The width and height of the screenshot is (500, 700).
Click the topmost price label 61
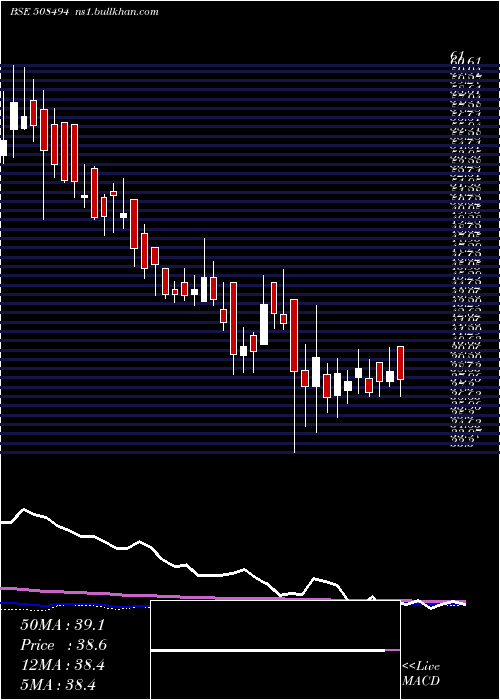[x=457, y=55]
